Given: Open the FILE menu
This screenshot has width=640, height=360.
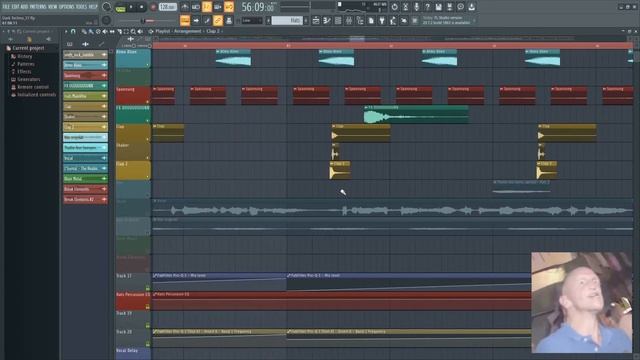Looking at the screenshot, I should [x=6, y=7].
